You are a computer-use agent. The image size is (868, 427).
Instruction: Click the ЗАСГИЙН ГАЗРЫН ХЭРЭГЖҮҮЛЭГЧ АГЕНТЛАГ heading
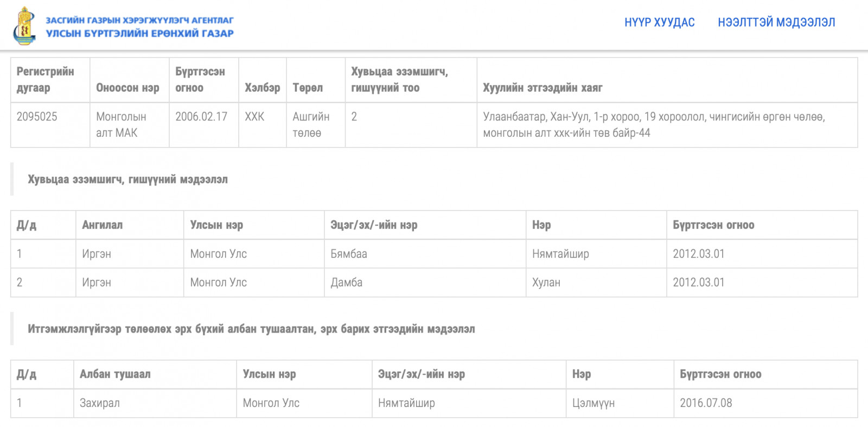pyautogui.click(x=139, y=20)
